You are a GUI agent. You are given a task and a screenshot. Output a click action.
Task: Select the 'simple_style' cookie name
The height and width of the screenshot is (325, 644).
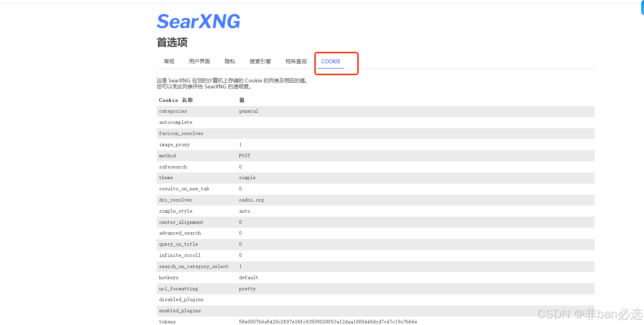176,211
